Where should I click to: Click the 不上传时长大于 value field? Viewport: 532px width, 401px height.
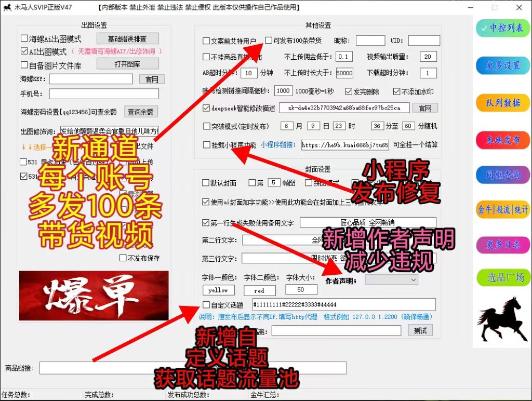(x=344, y=73)
